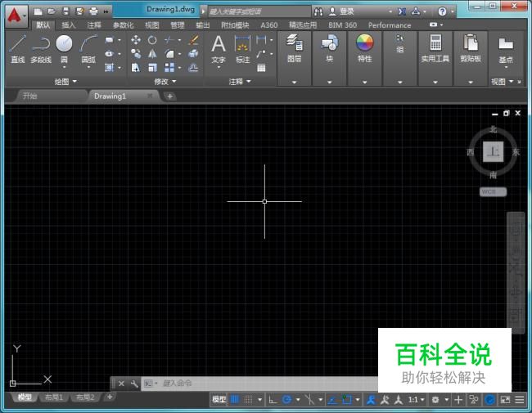This screenshot has height=413, width=532.
Task: Toggle 模型 model space button in status bar
Action: (x=219, y=400)
